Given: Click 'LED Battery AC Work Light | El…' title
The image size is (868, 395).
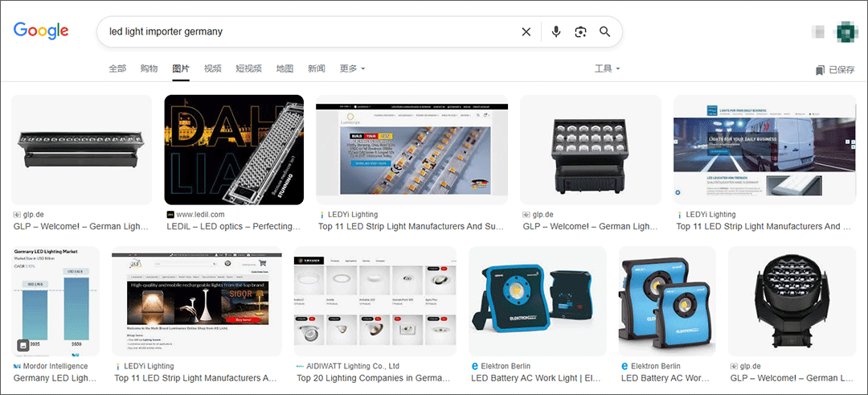Looking at the screenshot, I should click(x=536, y=378).
